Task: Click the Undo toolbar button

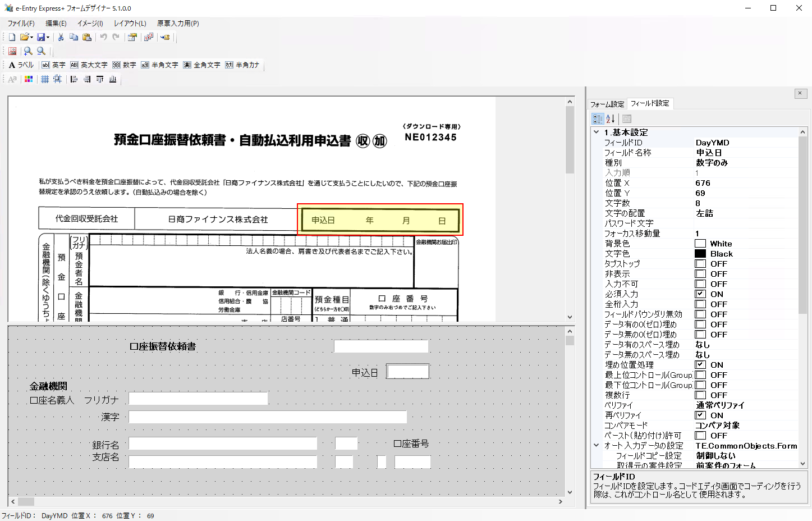Action: coord(104,36)
